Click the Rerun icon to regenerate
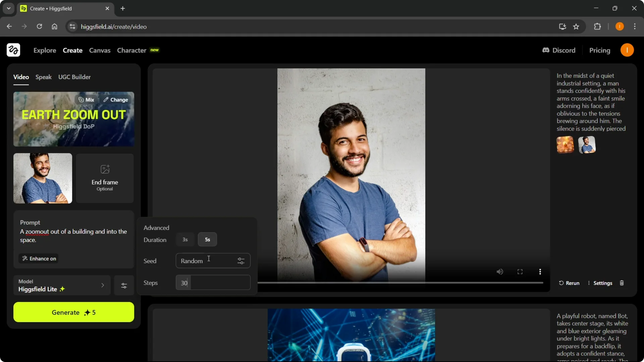 [x=562, y=283]
